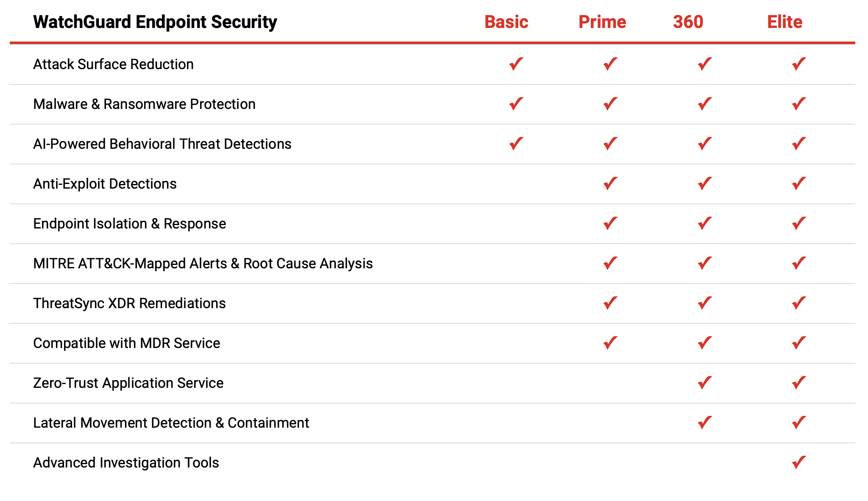Click Prime checkmark for Malware & Ransomware Protection
868x501 pixels.
coord(610,104)
